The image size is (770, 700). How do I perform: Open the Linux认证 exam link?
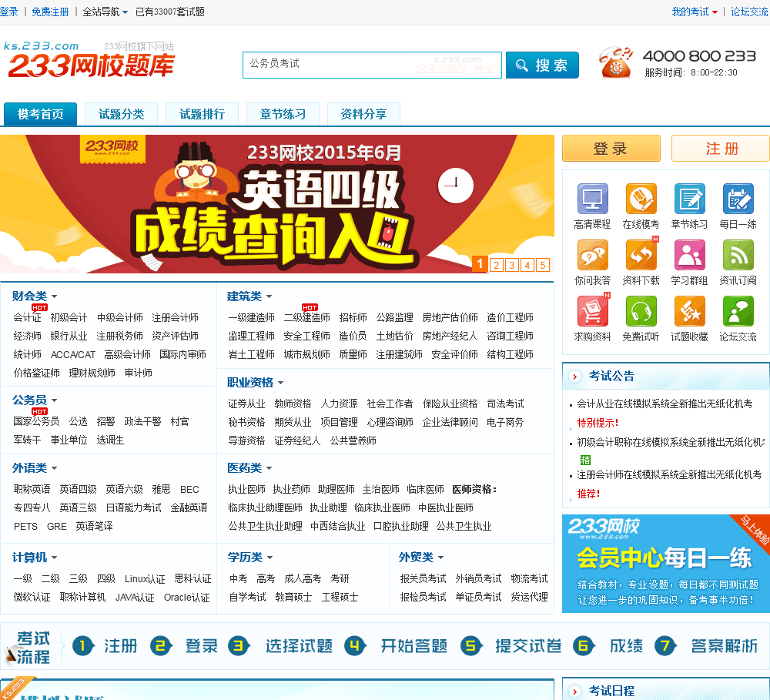pos(145,578)
